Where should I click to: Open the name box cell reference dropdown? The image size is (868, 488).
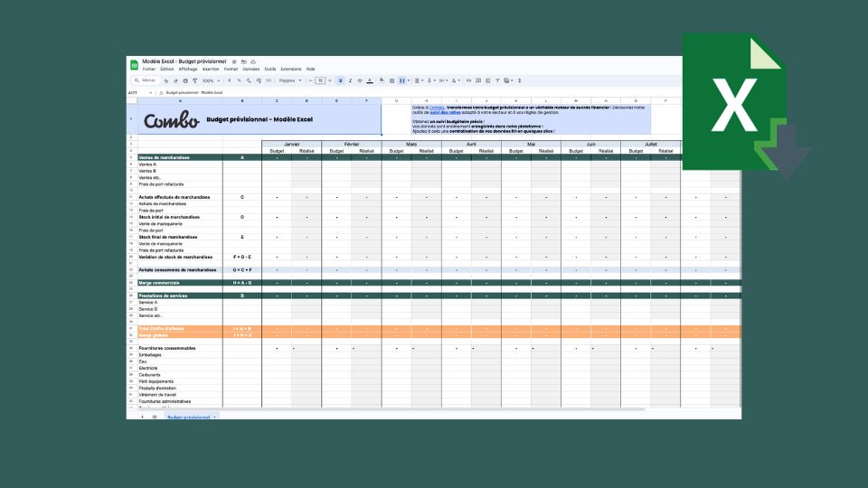click(151, 93)
